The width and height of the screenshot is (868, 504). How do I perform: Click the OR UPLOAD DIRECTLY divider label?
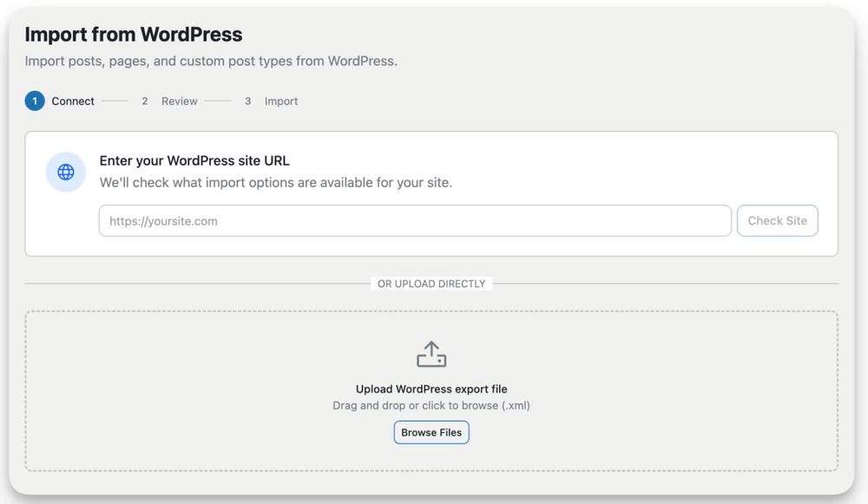(431, 284)
